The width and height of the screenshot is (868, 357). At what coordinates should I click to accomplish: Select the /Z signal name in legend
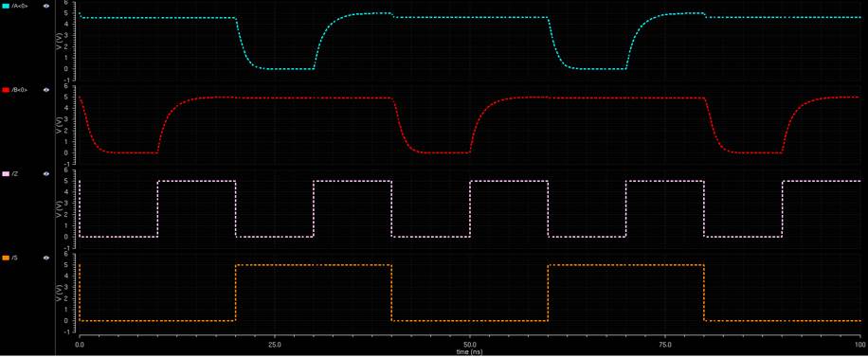[14, 174]
